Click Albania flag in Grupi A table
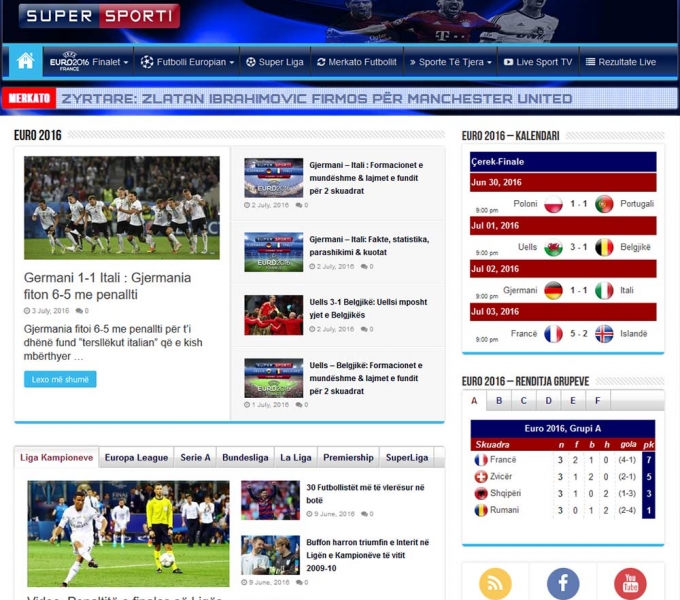 tap(481, 493)
